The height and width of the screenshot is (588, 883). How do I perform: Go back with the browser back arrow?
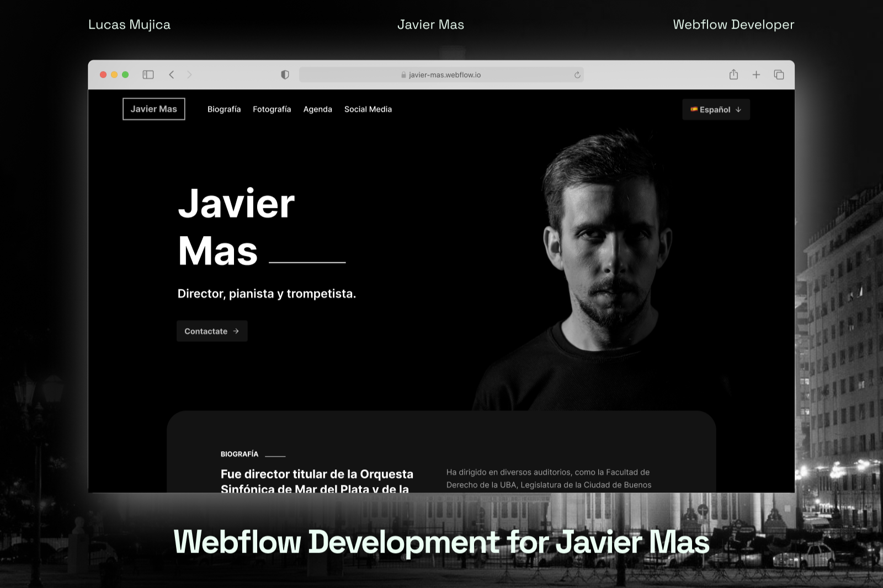pyautogui.click(x=172, y=74)
